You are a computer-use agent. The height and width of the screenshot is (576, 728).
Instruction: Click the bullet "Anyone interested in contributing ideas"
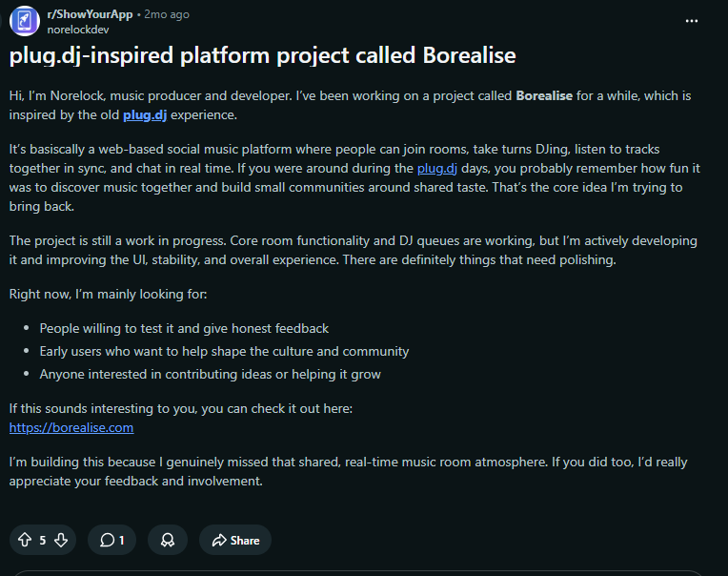pos(210,374)
